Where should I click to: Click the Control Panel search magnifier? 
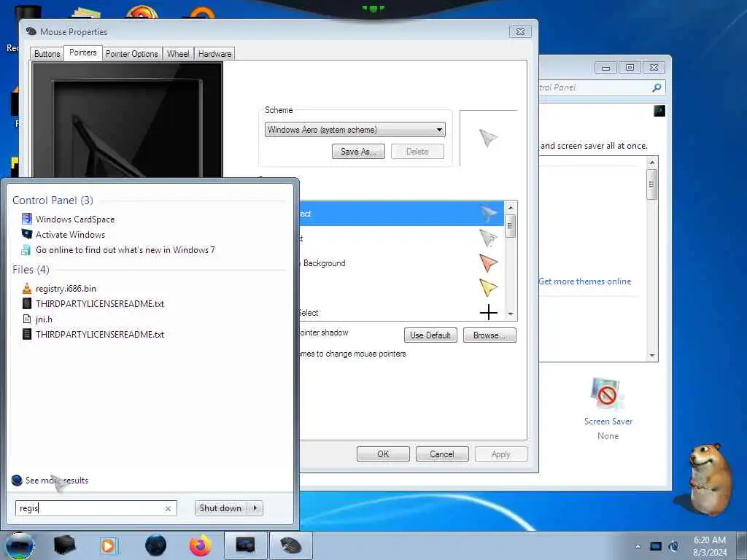[657, 87]
